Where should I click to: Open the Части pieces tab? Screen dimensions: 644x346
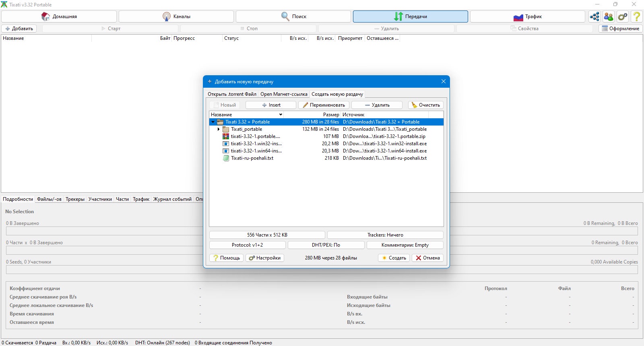coord(122,199)
